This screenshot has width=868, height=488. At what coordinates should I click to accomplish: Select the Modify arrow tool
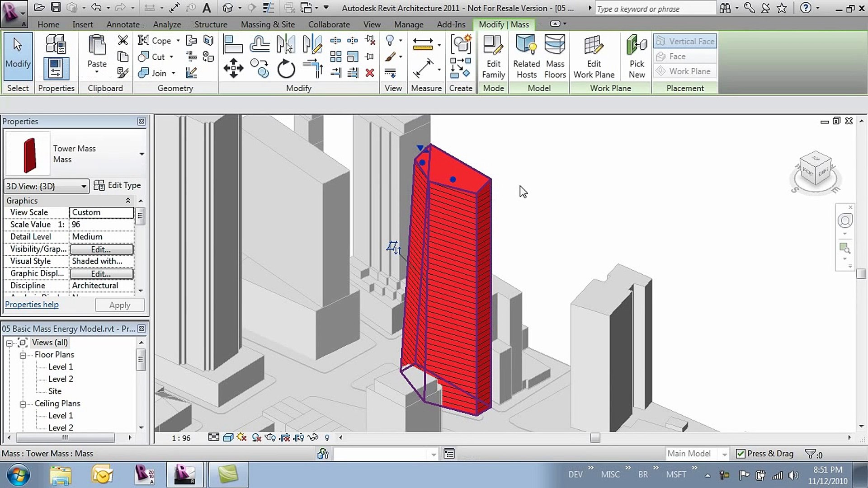pyautogui.click(x=18, y=56)
